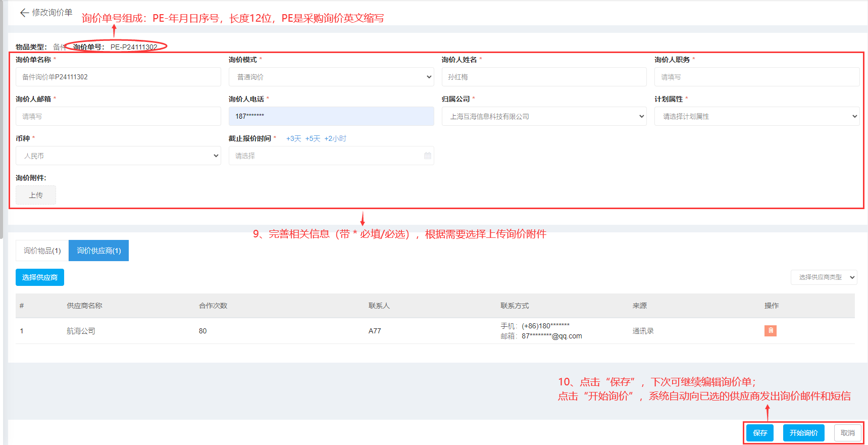Click the phone number (+86)180*******

pyautogui.click(x=545, y=326)
